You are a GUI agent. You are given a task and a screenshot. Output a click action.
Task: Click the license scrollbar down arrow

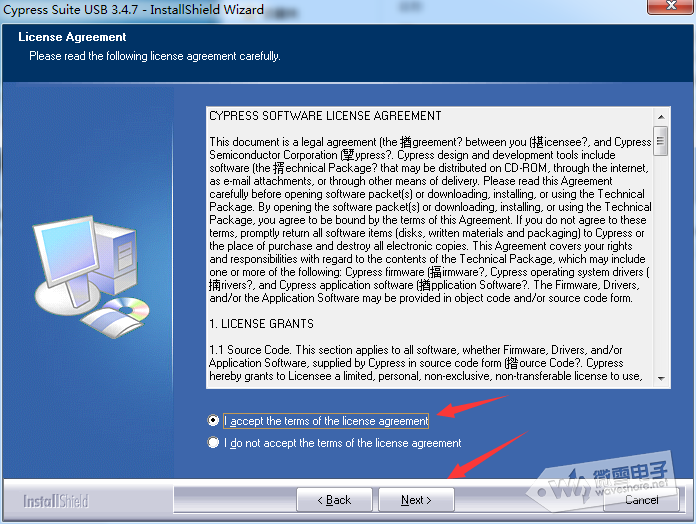click(x=661, y=379)
